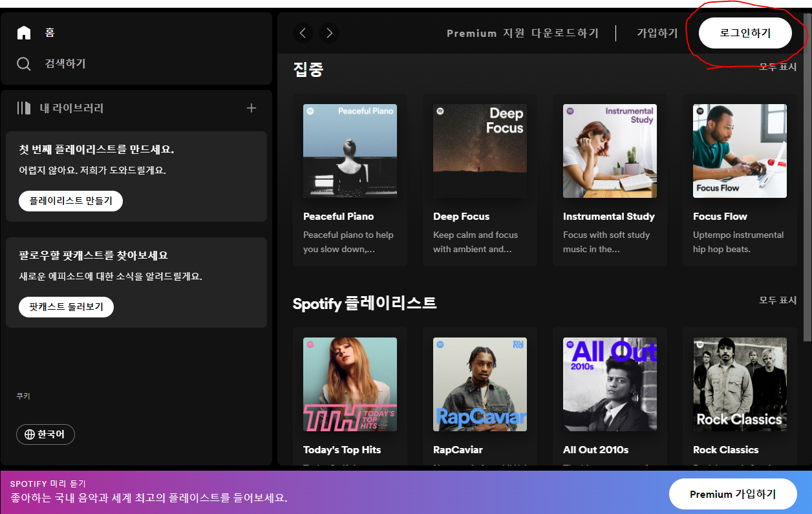Open the 집중 section heading

click(308, 69)
